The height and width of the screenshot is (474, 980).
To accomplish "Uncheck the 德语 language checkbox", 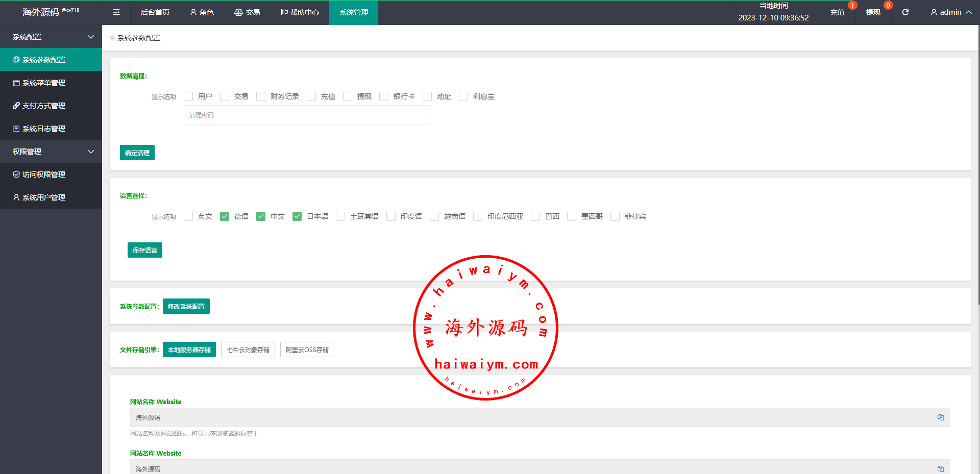I will [x=225, y=216].
